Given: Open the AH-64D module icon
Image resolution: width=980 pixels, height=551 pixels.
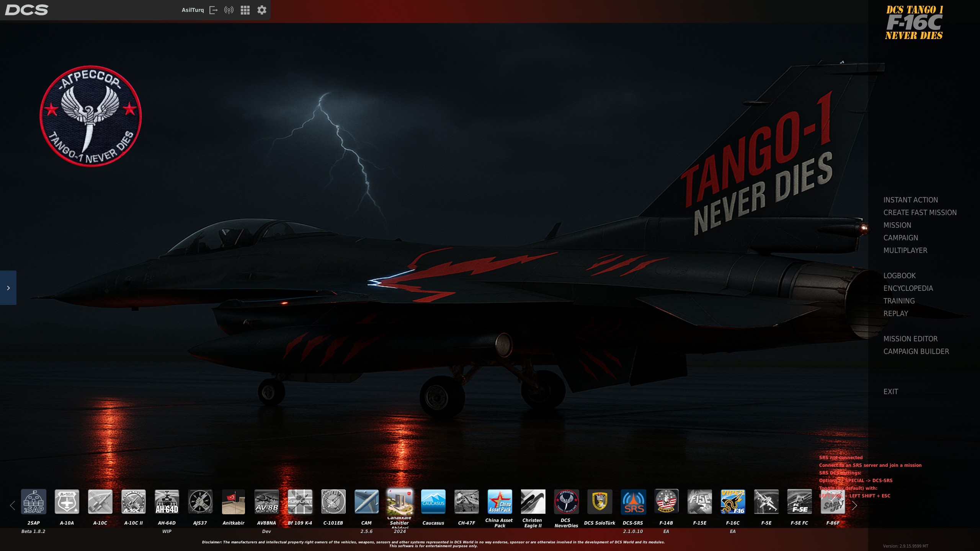Looking at the screenshot, I should click(x=167, y=502).
